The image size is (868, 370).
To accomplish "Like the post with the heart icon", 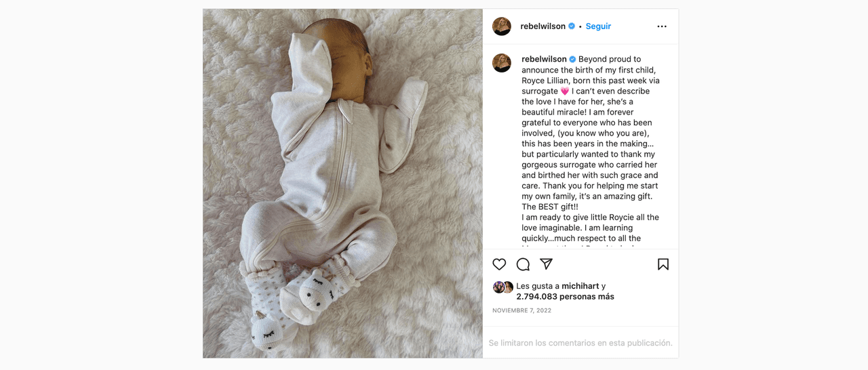I will pos(499,264).
